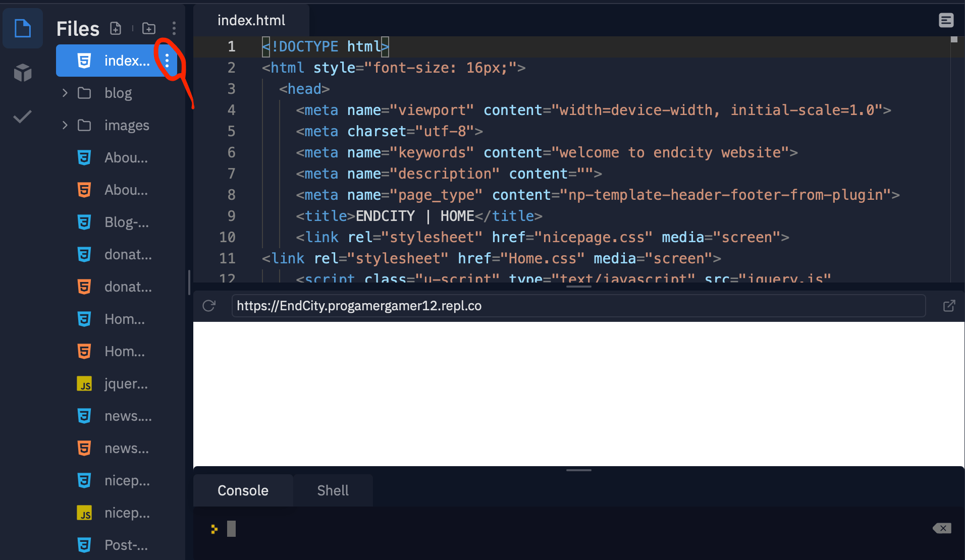This screenshot has width=965, height=560.
Task: Open the Packages cube icon in sidebar
Action: (x=23, y=73)
